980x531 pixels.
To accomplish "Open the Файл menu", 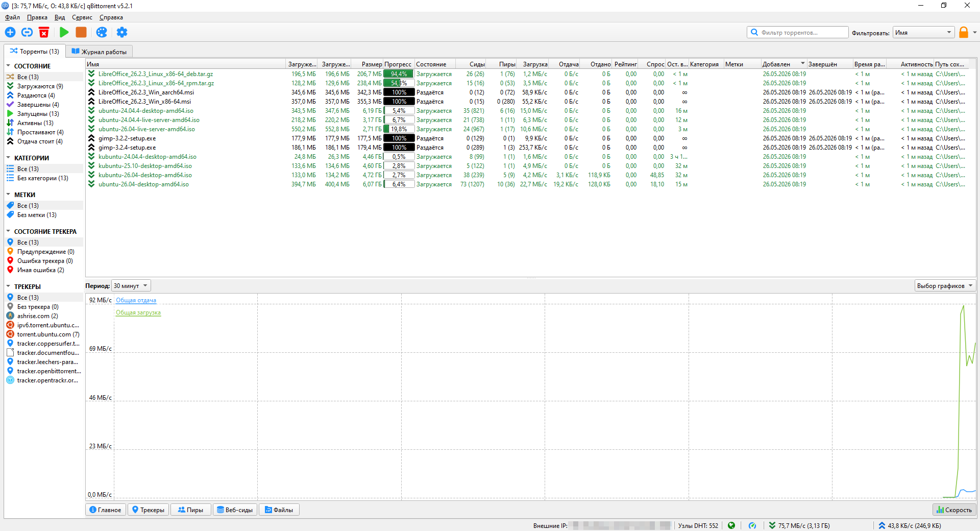I will point(13,17).
